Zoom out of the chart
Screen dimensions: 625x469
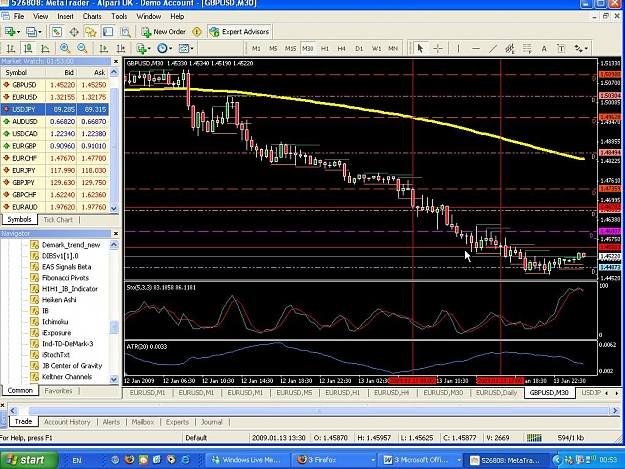click(82, 48)
